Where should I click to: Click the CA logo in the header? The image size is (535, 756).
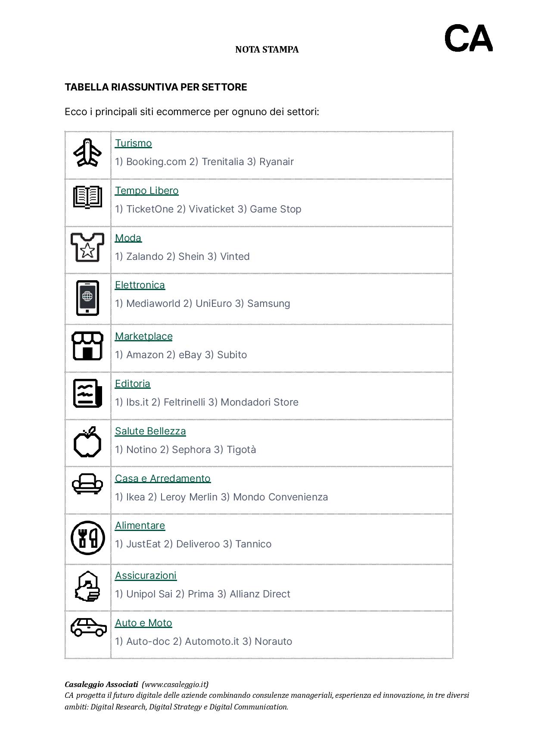[x=469, y=38]
